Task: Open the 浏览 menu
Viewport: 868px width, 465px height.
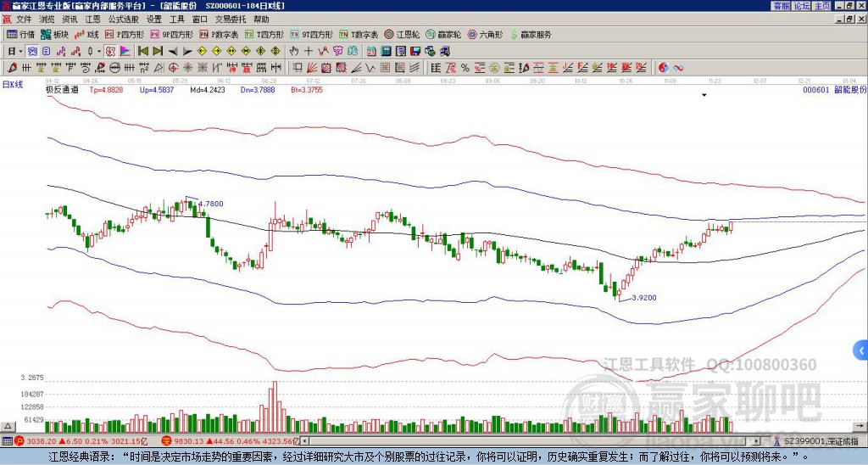Action: point(47,20)
